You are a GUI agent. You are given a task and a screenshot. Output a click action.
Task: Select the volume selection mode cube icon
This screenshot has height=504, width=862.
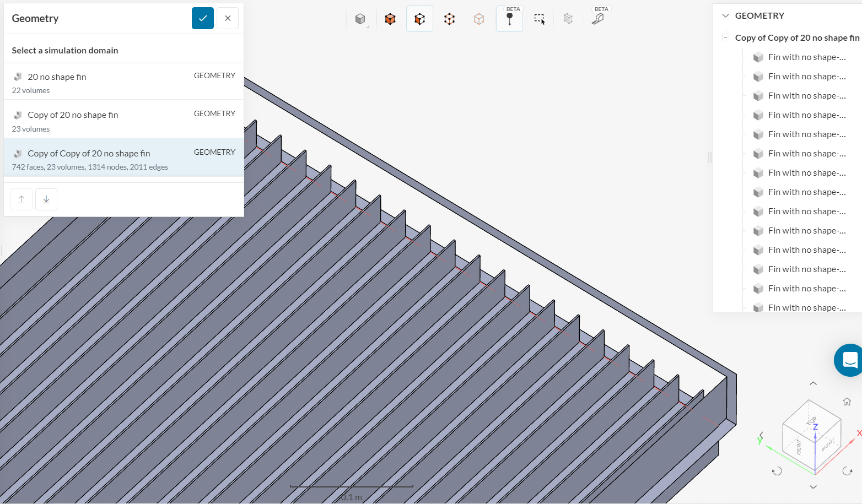tap(390, 18)
